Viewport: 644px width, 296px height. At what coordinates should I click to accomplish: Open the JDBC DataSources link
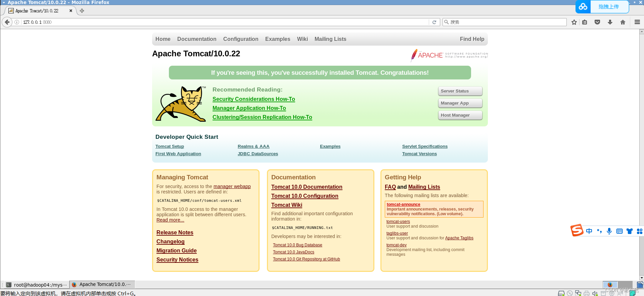258,154
